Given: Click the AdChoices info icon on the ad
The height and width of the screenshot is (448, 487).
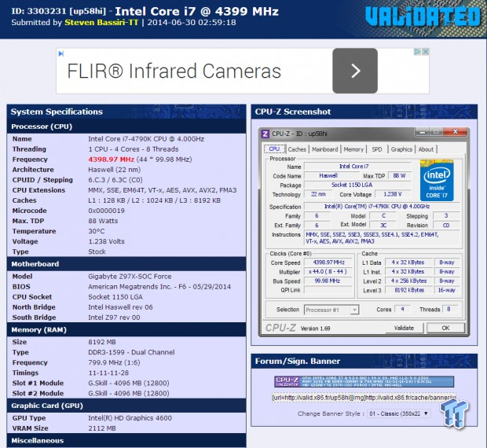Looking at the screenshot, I should (x=417, y=52).
